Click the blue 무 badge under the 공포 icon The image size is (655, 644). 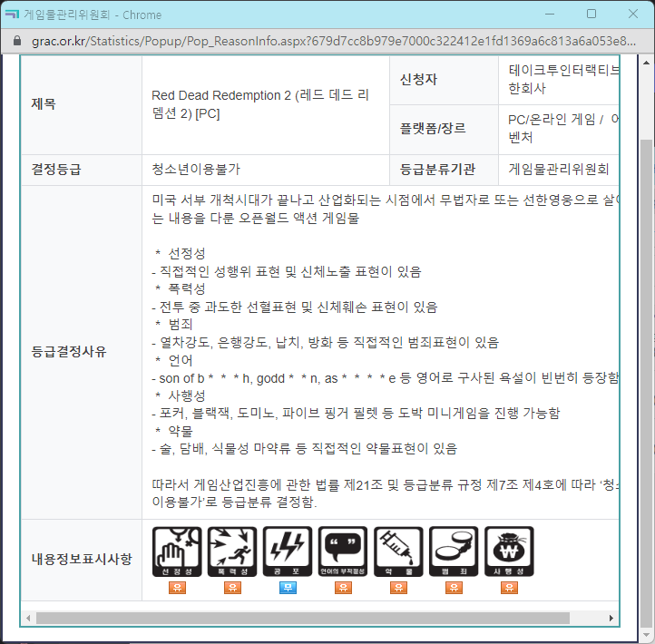pos(288,588)
